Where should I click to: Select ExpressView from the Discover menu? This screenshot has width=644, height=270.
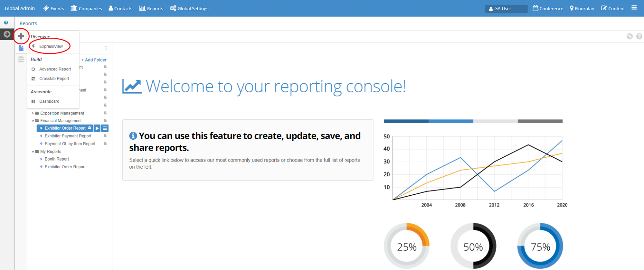click(51, 46)
